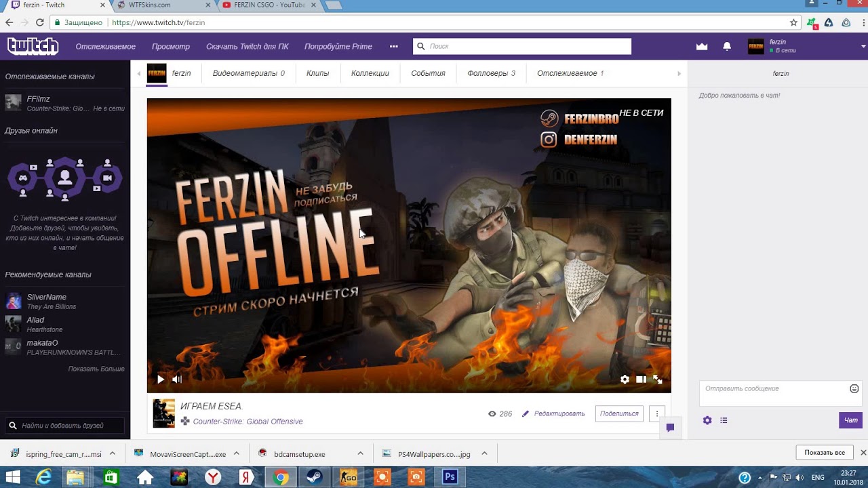The height and width of the screenshot is (488, 868).
Task: Open chat viewer list icon
Action: click(x=724, y=420)
